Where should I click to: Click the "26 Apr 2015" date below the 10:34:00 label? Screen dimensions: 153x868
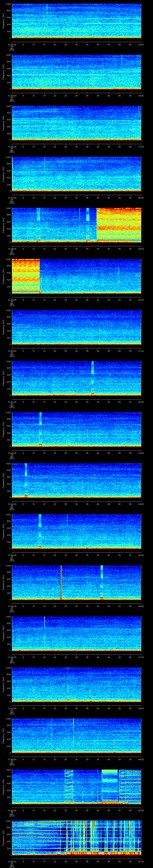12,48
